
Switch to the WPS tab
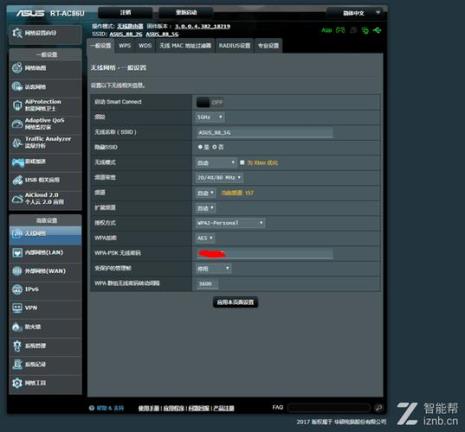click(x=125, y=46)
